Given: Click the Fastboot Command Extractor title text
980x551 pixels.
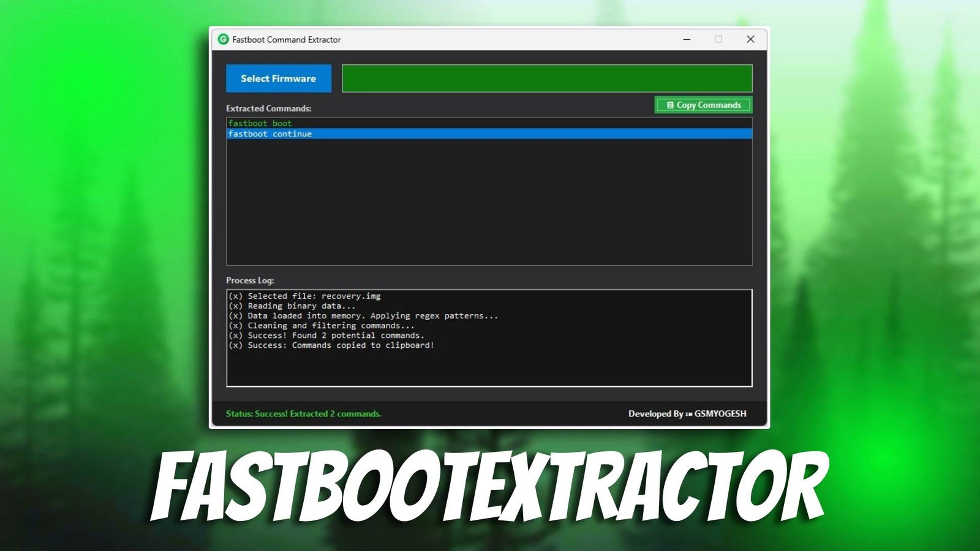Looking at the screenshot, I should [286, 39].
